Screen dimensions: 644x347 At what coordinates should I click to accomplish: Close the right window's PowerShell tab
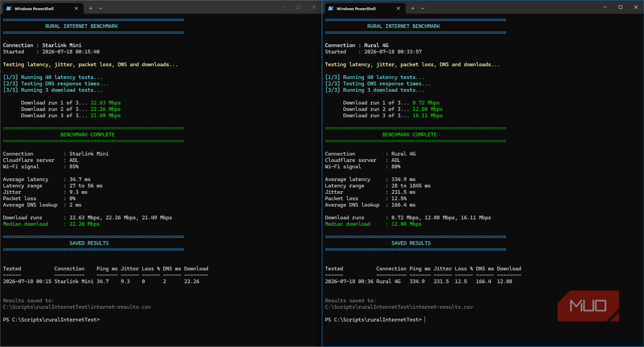pos(398,8)
